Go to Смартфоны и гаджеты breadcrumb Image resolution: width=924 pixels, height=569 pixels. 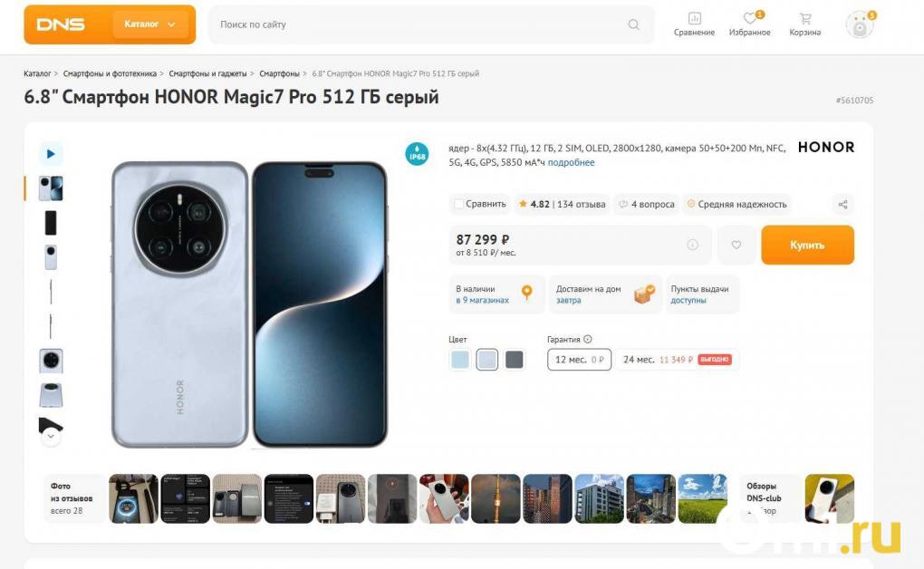pos(207,73)
